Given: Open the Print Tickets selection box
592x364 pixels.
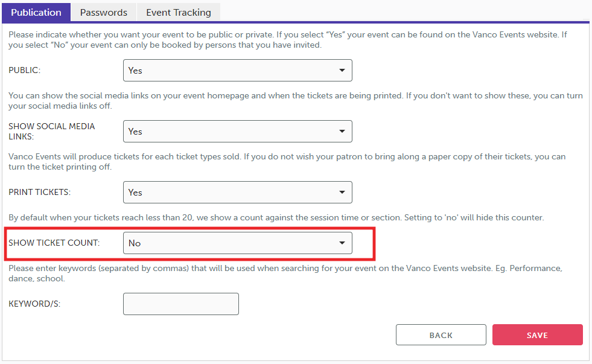Looking at the screenshot, I should (x=237, y=193).
